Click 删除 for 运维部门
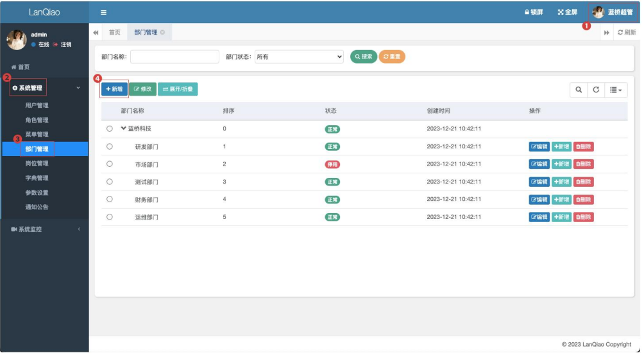 coord(584,217)
